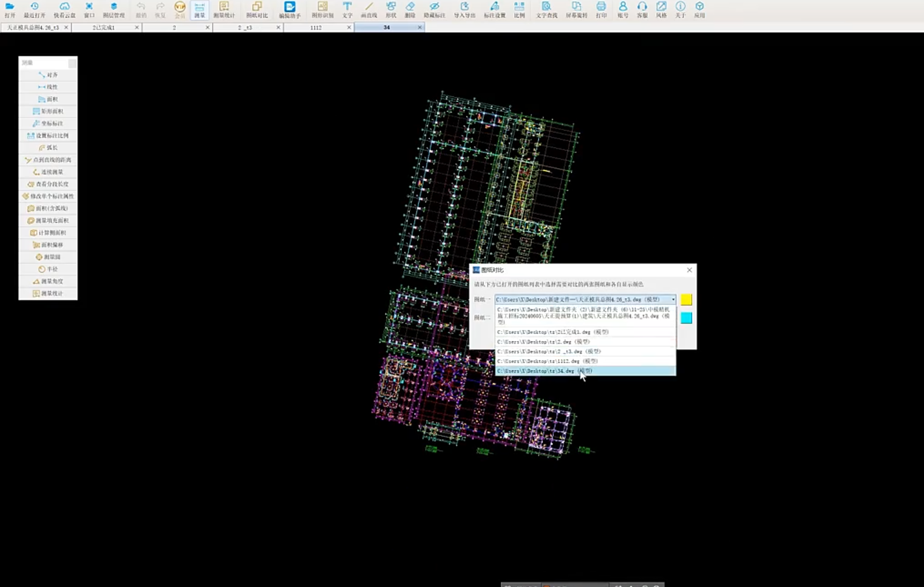The image size is (924, 587).
Task: Select 测量填充面积 tool
Action: pyautogui.click(x=48, y=220)
